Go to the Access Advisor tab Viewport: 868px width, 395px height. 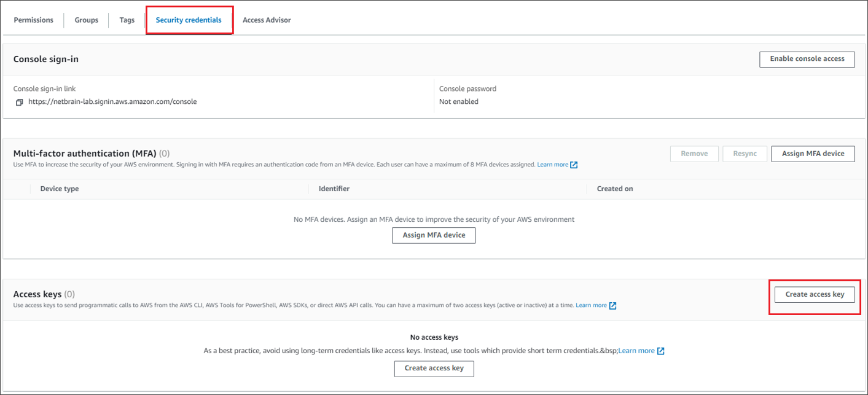coord(267,20)
